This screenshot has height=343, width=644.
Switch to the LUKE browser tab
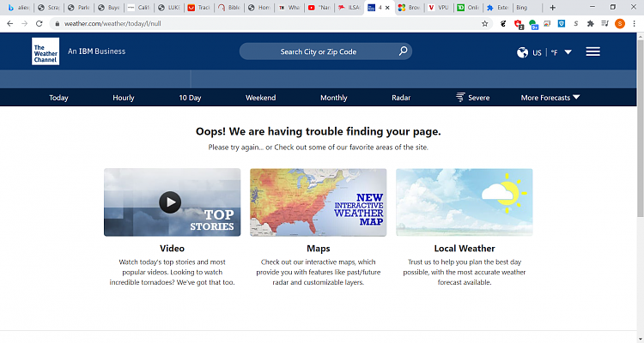point(169,8)
